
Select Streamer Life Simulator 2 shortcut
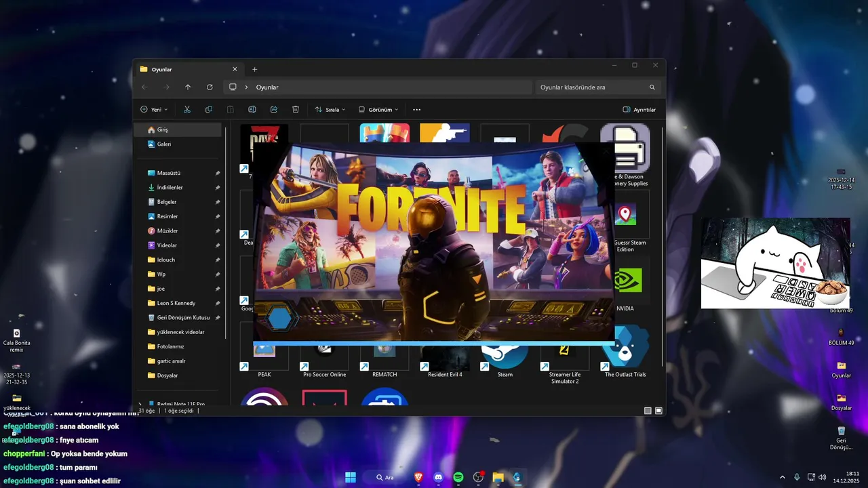[x=565, y=363]
